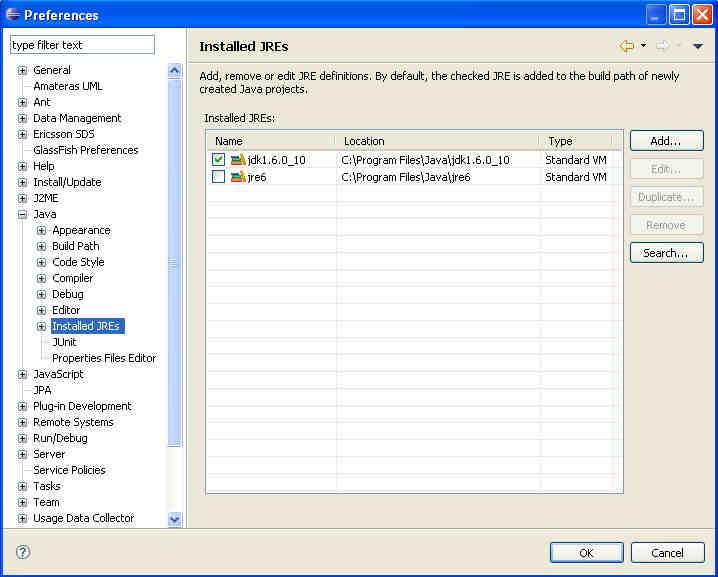This screenshot has width=718, height=577.
Task: Expand the Team tree node
Action: point(22,503)
